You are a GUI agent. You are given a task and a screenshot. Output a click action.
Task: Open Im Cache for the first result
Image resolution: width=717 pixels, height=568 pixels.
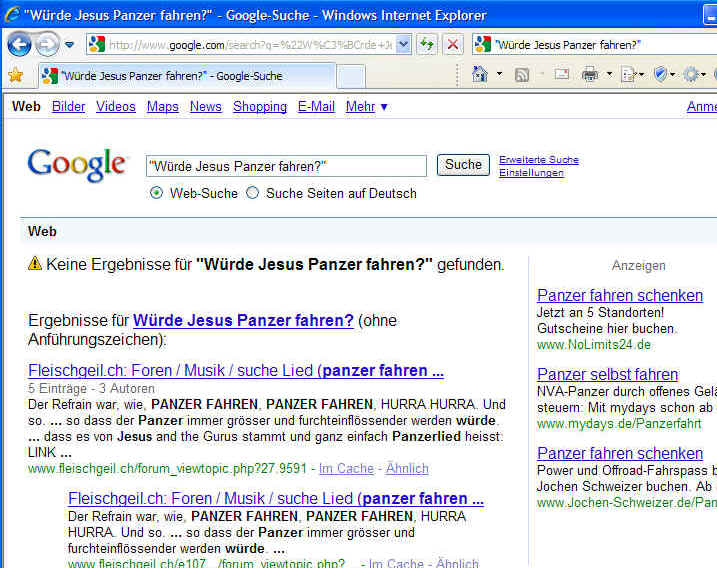(x=346, y=468)
